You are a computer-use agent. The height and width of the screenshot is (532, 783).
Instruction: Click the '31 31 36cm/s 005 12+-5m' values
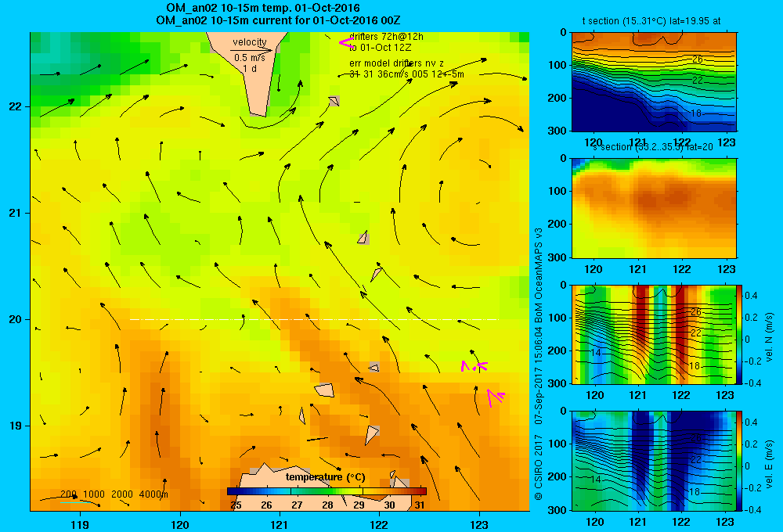tap(406, 74)
